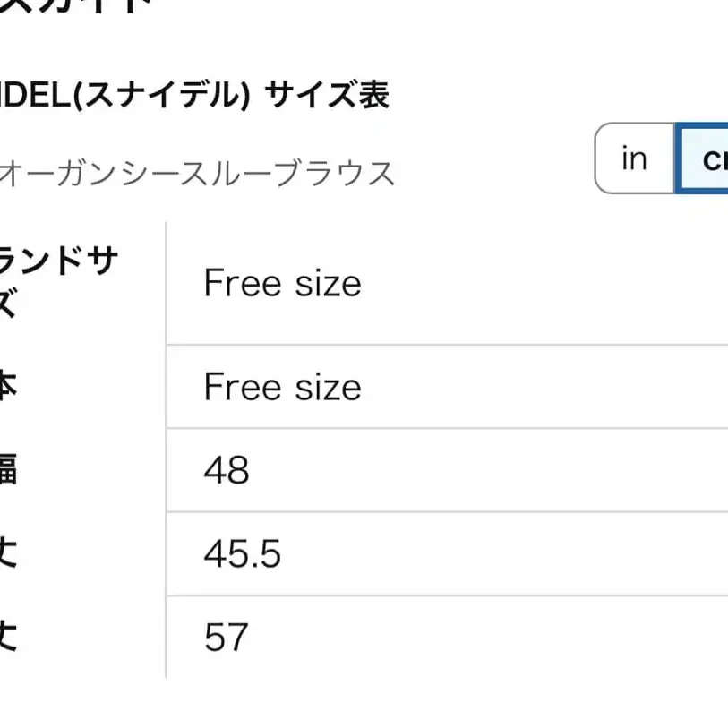Click the オーガンシースルーブラウス product name
The image size is (728, 728).
(x=197, y=173)
